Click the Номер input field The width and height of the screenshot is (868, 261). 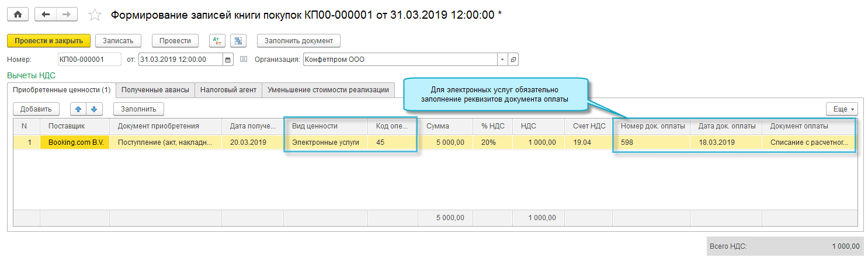(x=89, y=60)
